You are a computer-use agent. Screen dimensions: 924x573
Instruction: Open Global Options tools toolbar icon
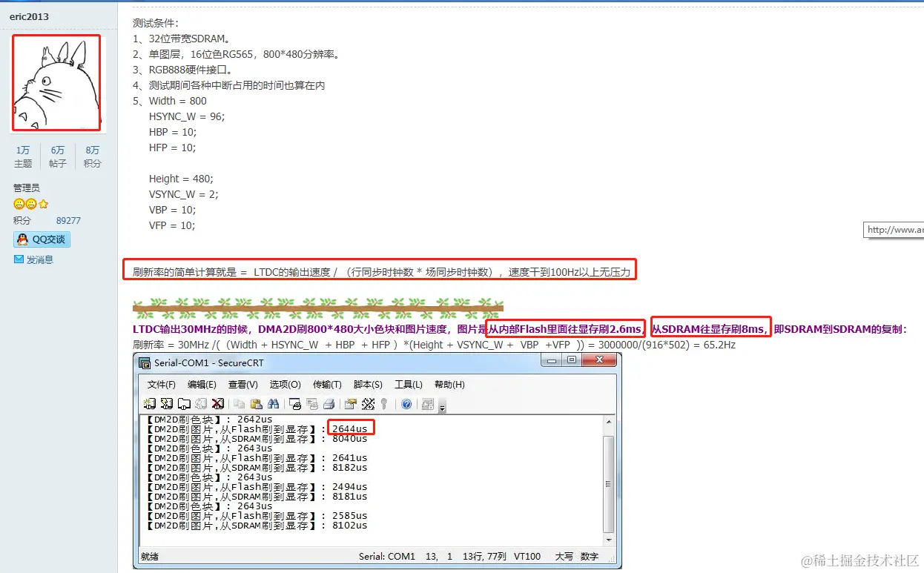click(x=368, y=404)
